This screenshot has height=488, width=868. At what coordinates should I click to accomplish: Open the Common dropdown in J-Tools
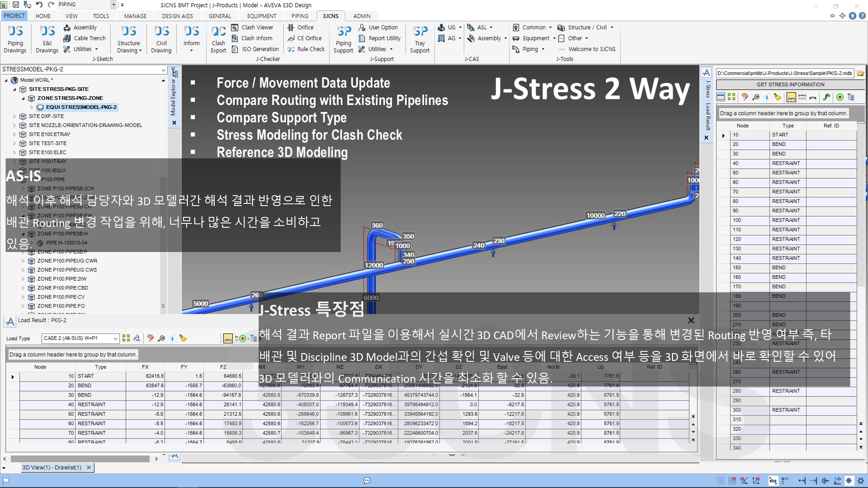click(x=532, y=27)
